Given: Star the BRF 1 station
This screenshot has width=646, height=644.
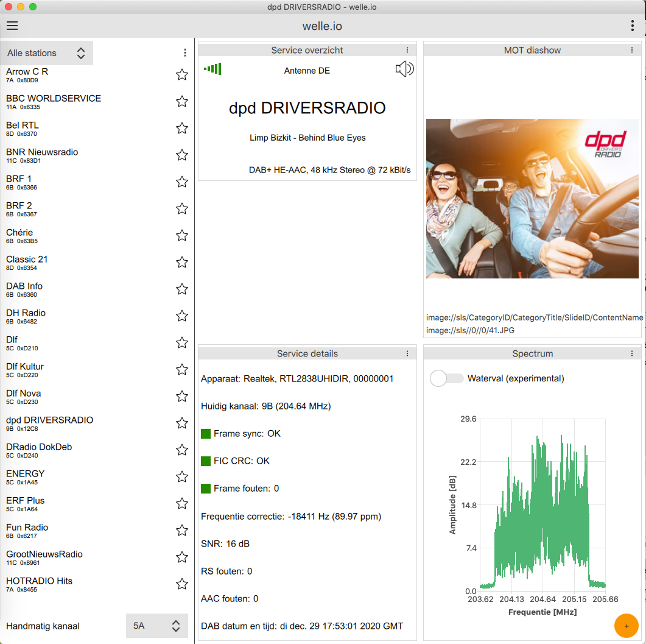Looking at the screenshot, I should 182,182.
